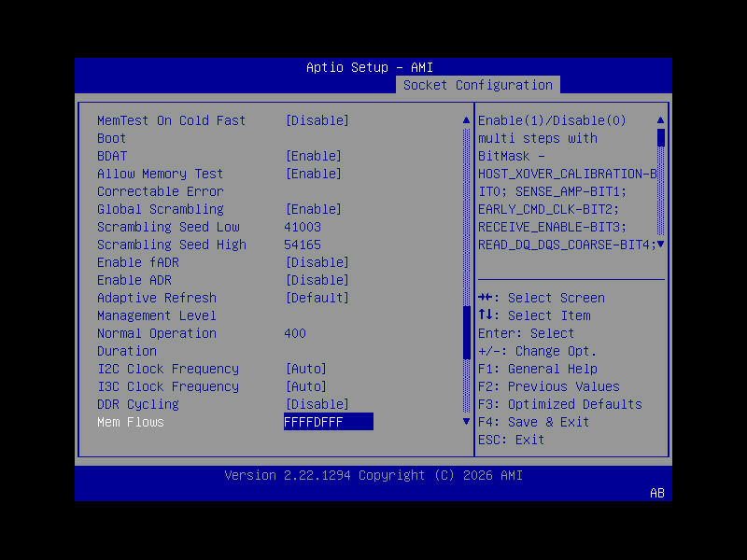Viewport: 747px width, 560px height.
Task: Change MemTest On Cold Fast Boot value
Action: (317, 120)
